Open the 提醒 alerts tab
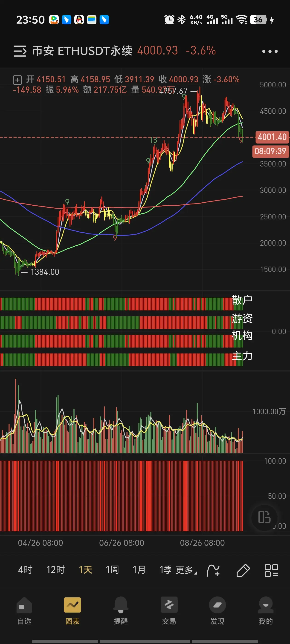 (121, 611)
